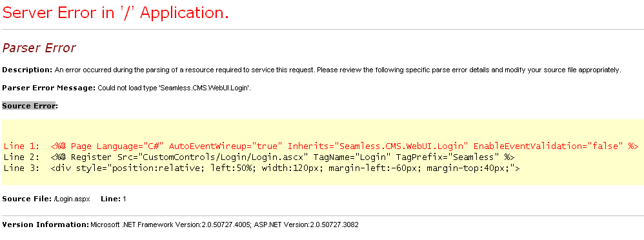Click the parsing error description sentence
Screen dimensions: 644x240
[337, 70]
